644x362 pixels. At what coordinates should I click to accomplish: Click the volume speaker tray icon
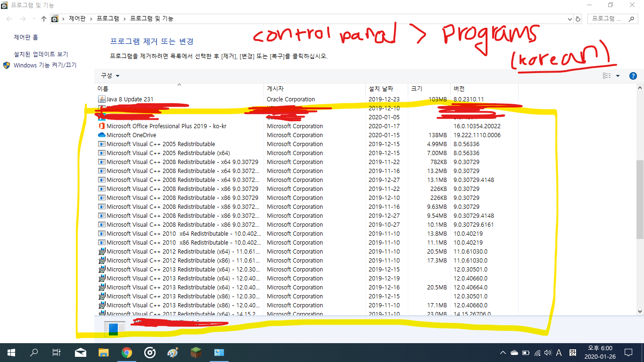548,353
